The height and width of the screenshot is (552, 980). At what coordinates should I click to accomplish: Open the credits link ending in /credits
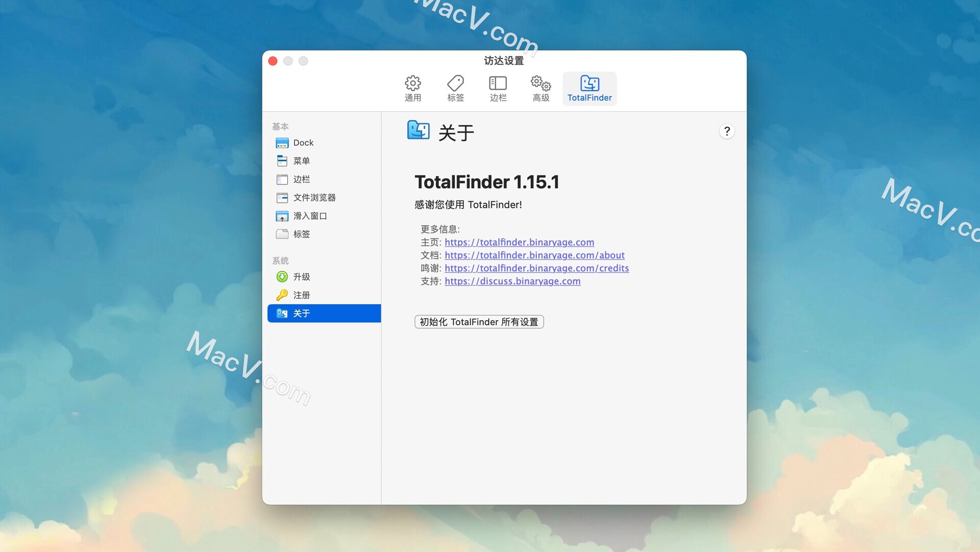coord(536,268)
